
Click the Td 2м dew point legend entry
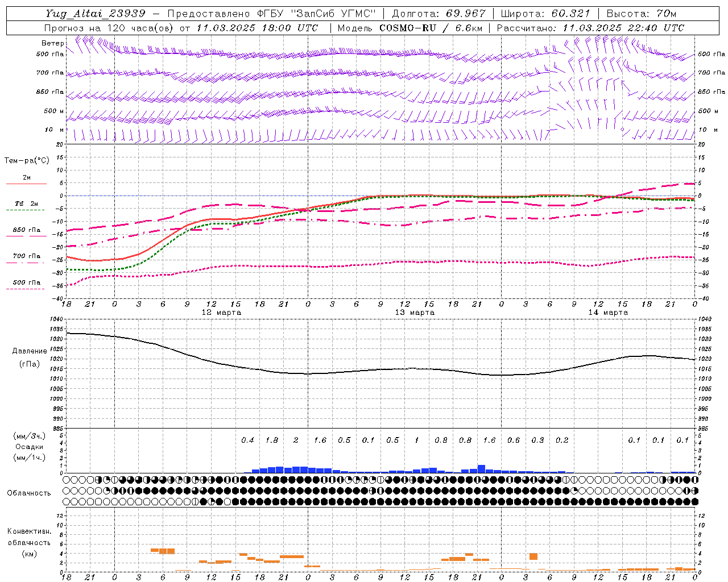pyautogui.click(x=27, y=203)
